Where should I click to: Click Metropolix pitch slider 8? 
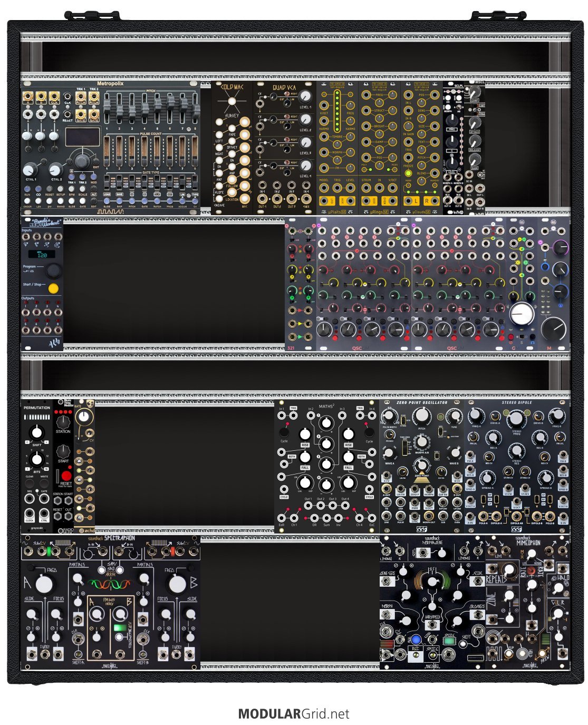coord(195,111)
